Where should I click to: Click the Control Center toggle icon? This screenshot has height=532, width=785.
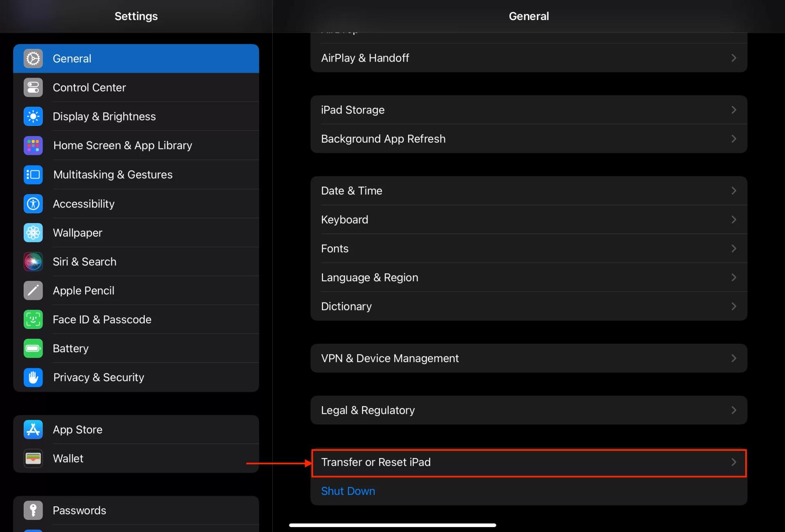pos(33,87)
